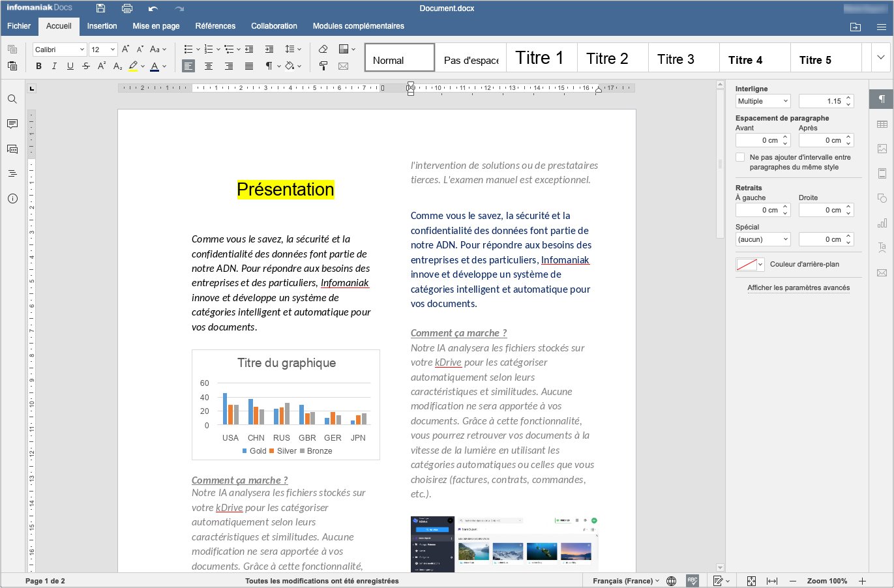Open paragraph line spacing dropdown
This screenshot has height=588, width=894.
293,49
